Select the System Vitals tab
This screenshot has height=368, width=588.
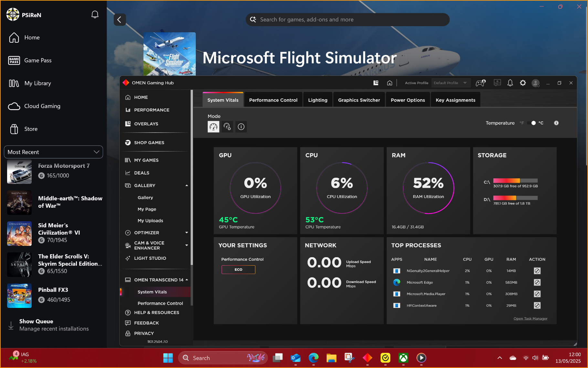[223, 100]
